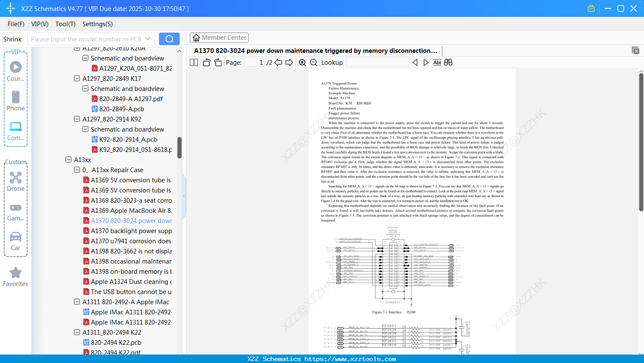Click the page number field
The height and width of the screenshot is (363, 644).
coord(255,63)
